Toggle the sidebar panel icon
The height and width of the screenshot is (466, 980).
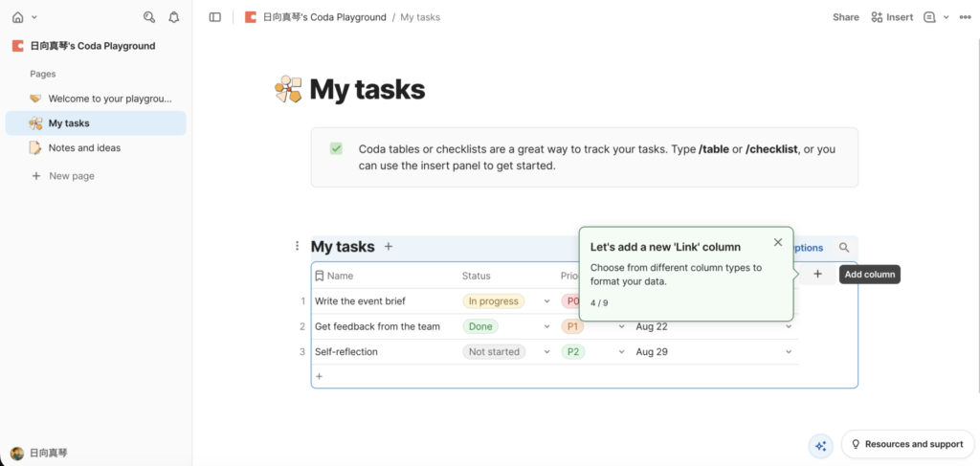tap(215, 17)
